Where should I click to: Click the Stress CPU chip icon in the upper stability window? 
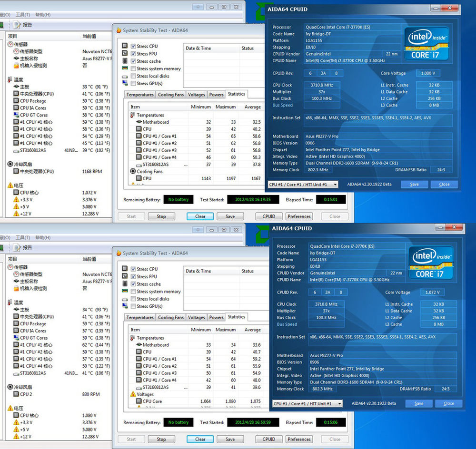point(125,46)
